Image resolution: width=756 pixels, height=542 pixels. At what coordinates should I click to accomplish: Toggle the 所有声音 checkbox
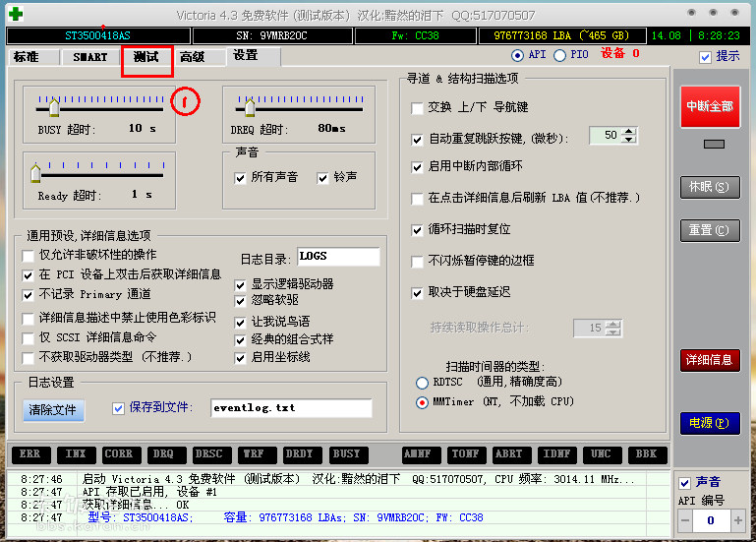[x=240, y=178]
